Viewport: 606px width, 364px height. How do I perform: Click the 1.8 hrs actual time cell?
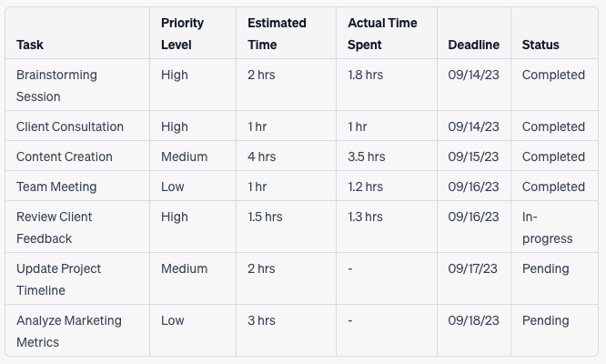pyautogui.click(x=387, y=85)
